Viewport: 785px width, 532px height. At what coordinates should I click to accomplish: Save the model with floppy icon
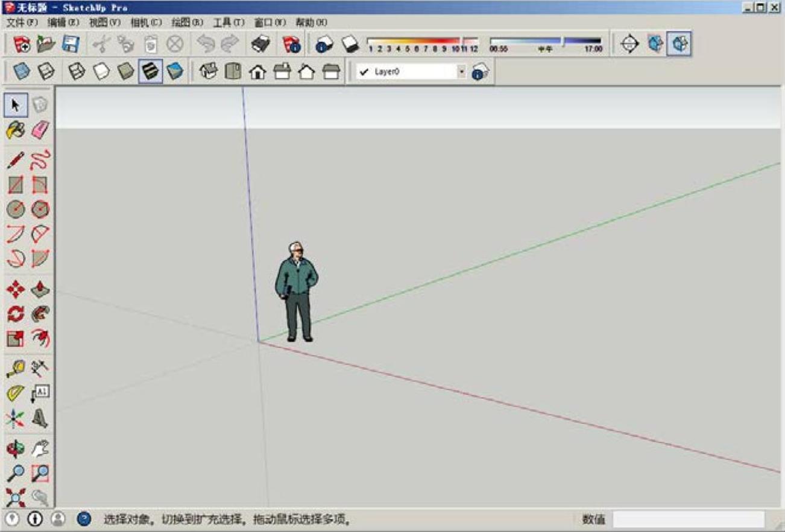click(x=71, y=44)
